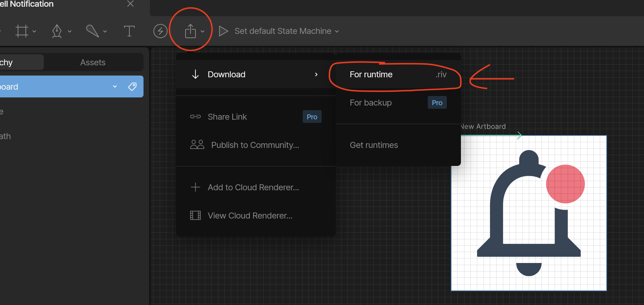Click the Share Link chain icon
The height and width of the screenshot is (305, 644).
coord(195,116)
